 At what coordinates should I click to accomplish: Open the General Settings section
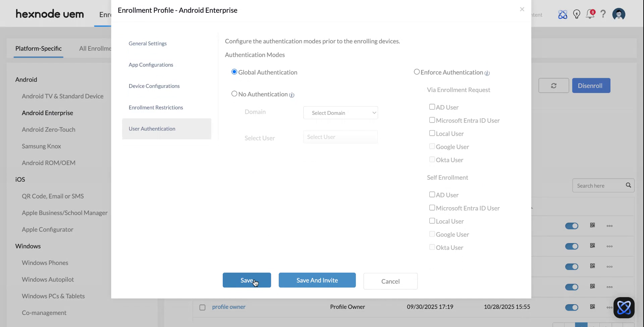[x=148, y=44]
